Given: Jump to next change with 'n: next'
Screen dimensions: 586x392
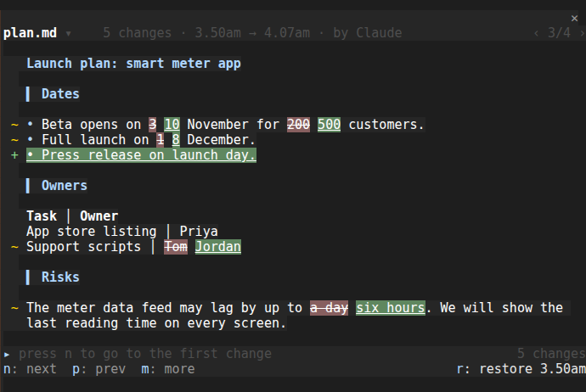Looking at the screenshot, I should (30, 369).
